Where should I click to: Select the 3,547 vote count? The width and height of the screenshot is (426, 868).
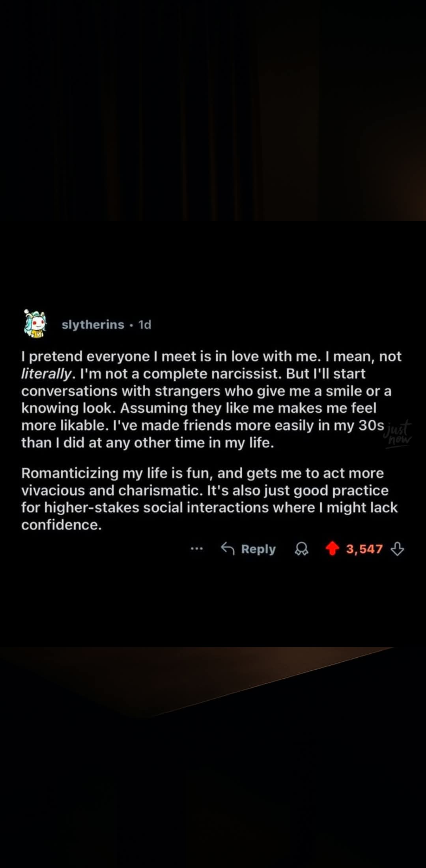coord(364,549)
